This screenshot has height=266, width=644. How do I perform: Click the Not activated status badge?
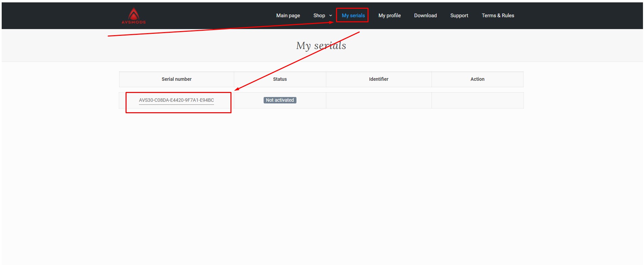coord(280,100)
